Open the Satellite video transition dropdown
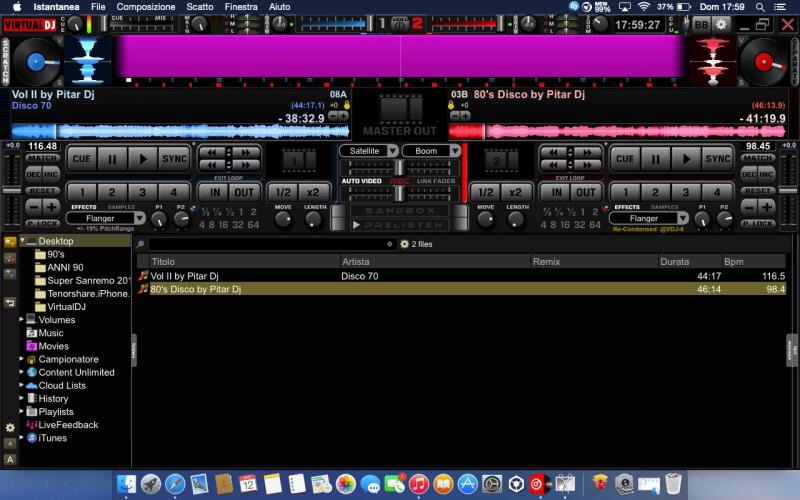 tap(369, 151)
